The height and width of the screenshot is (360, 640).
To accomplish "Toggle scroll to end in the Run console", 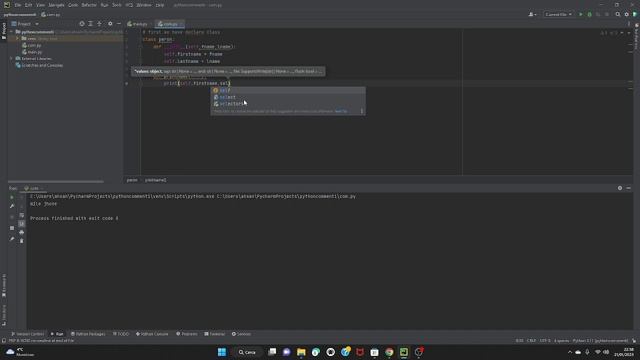I will point(22,224).
